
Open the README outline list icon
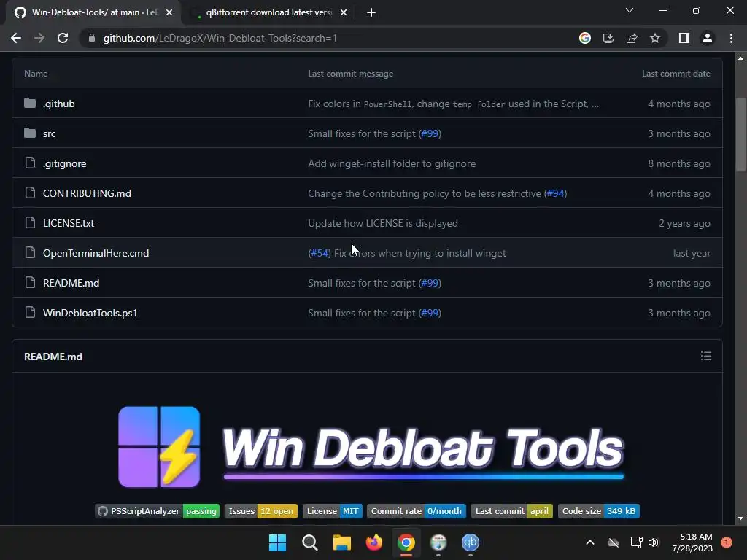pyautogui.click(x=706, y=356)
